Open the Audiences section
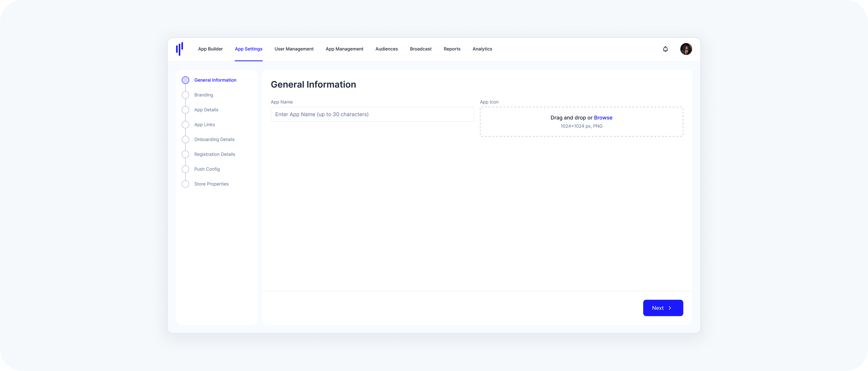The height and width of the screenshot is (371, 868). point(386,49)
